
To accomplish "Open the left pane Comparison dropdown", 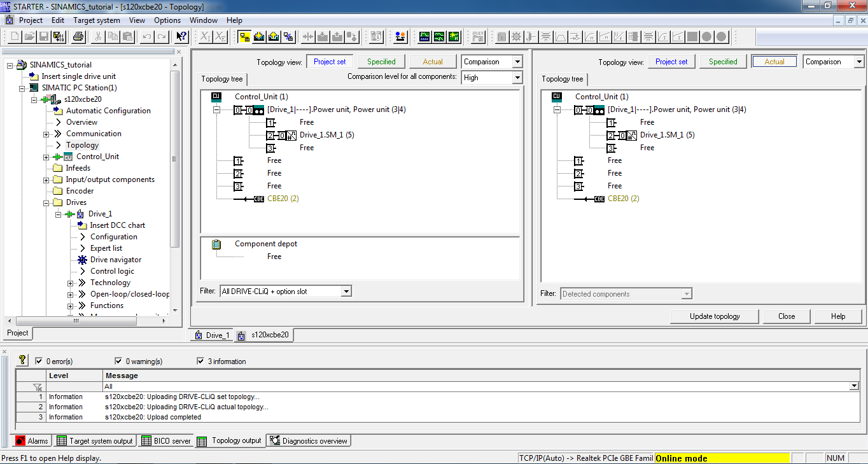I will coord(517,62).
